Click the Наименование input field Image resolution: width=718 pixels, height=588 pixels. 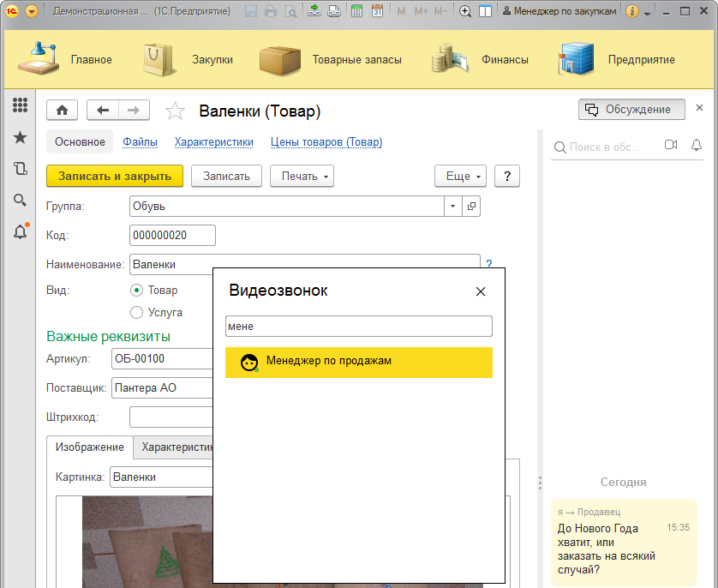[304, 264]
